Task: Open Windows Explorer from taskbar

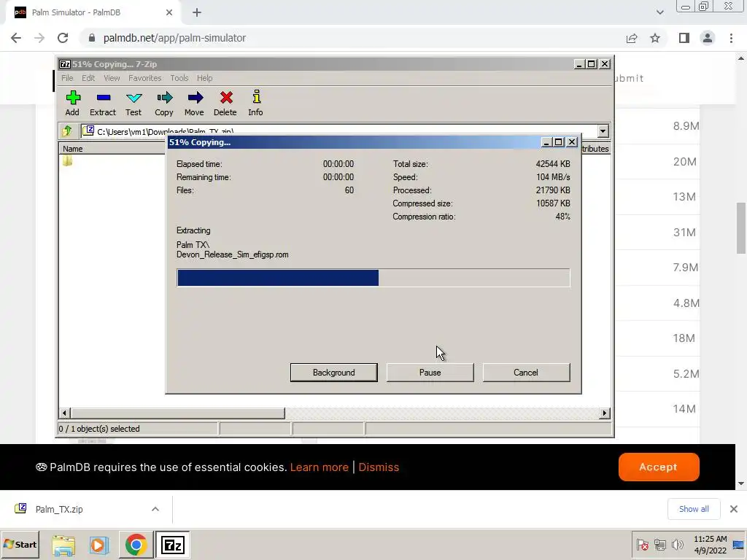Action: [63, 545]
